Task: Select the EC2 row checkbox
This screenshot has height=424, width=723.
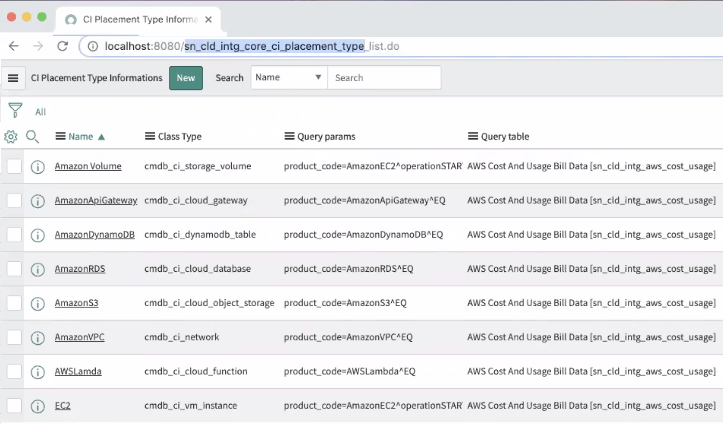Action: tap(14, 405)
